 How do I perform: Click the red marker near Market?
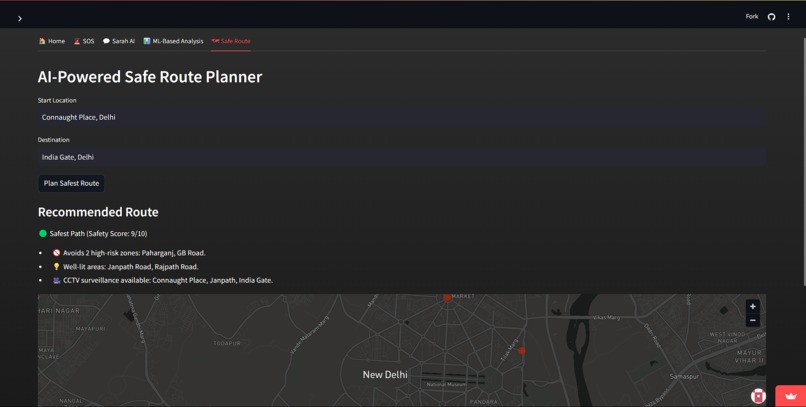[447, 297]
